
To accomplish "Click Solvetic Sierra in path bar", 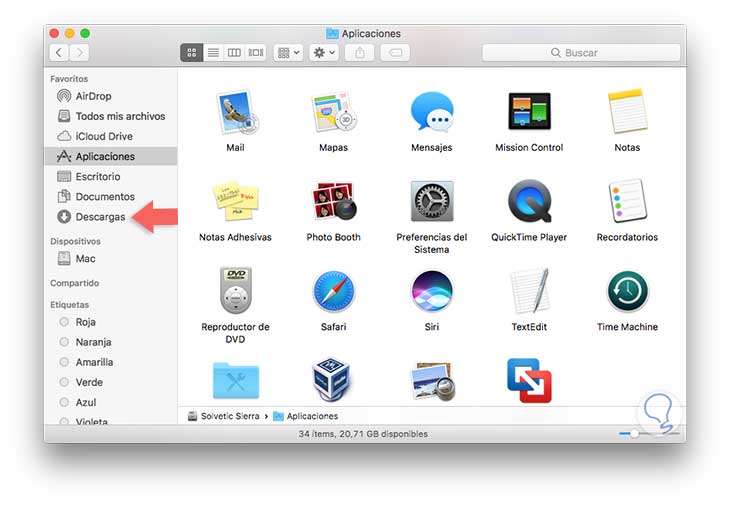I will click(224, 416).
